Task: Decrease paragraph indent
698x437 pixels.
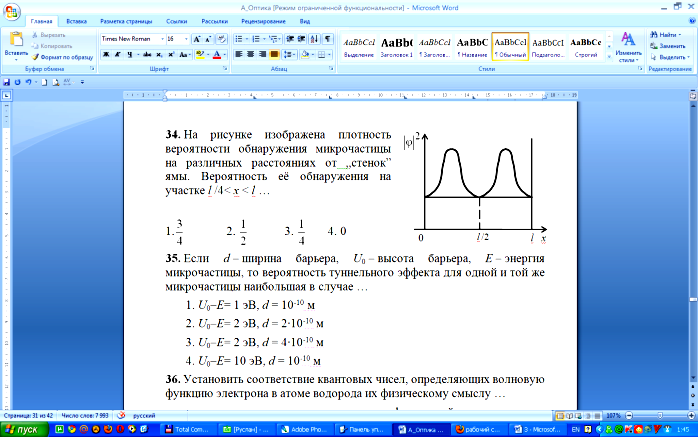Action: point(290,39)
